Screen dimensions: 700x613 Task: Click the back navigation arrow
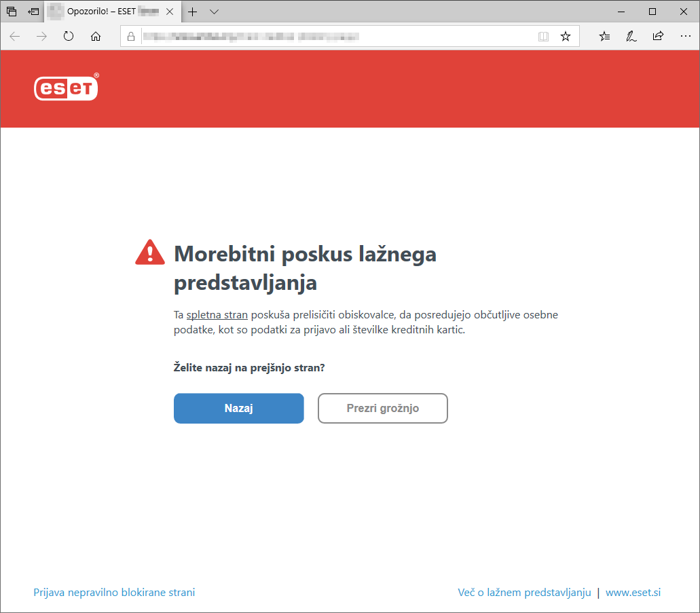[14, 36]
